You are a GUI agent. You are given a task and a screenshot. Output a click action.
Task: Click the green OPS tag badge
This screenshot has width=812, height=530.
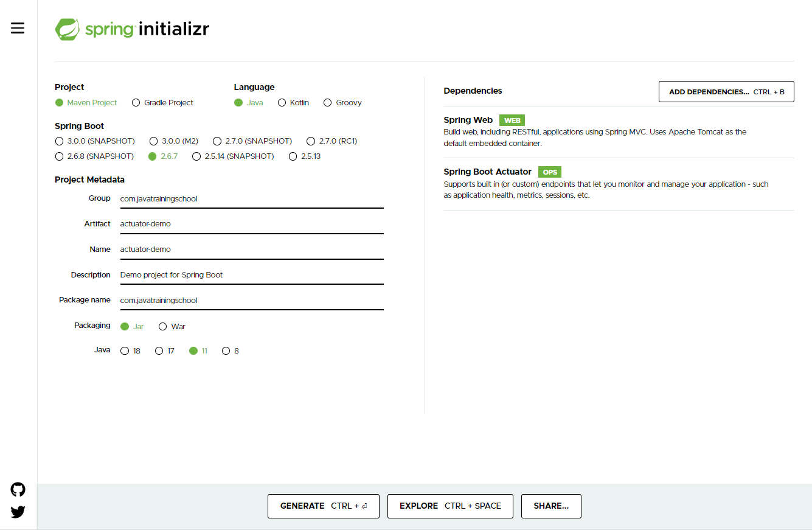pyautogui.click(x=550, y=172)
